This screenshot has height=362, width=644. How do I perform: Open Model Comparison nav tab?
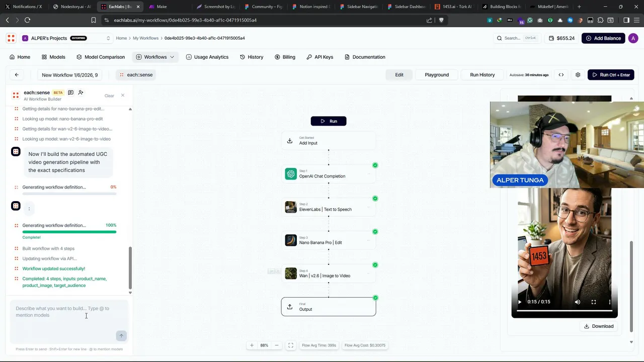tap(101, 57)
